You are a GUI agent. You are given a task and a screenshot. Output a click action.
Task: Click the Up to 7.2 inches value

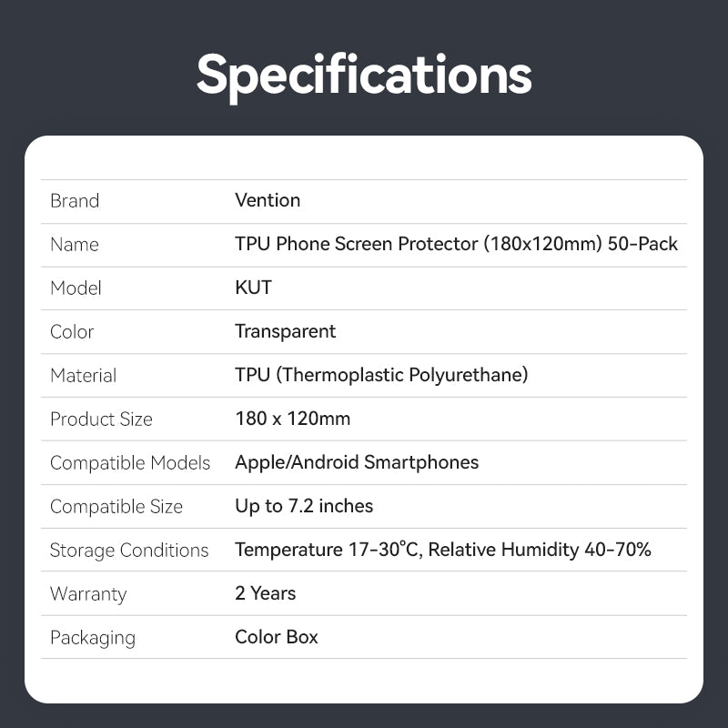click(304, 506)
